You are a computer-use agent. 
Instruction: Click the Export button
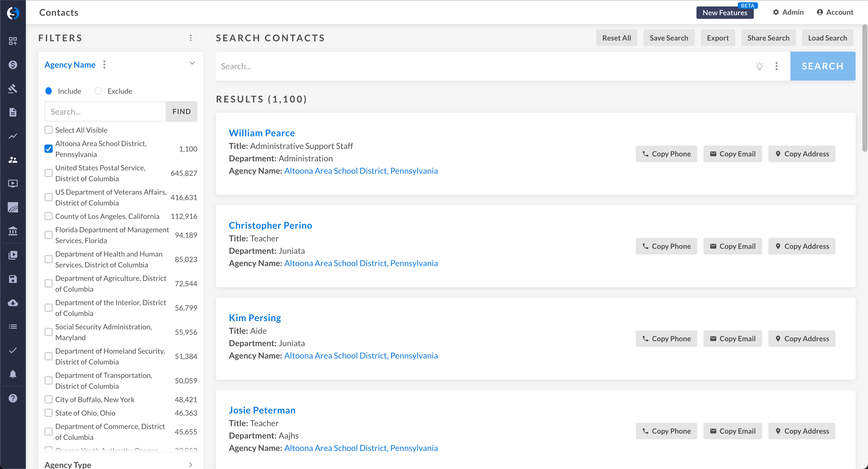click(x=717, y=38)
